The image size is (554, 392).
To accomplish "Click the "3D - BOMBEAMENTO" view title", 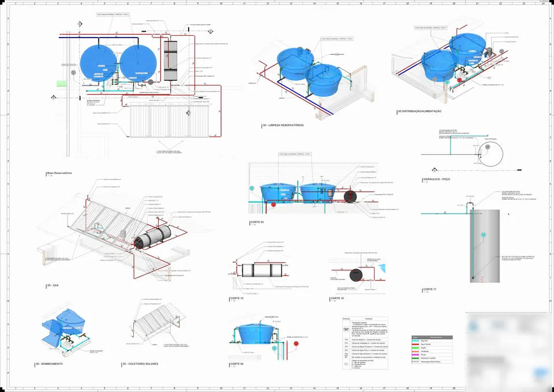I will pyautogui.click(x=49, y=364).
